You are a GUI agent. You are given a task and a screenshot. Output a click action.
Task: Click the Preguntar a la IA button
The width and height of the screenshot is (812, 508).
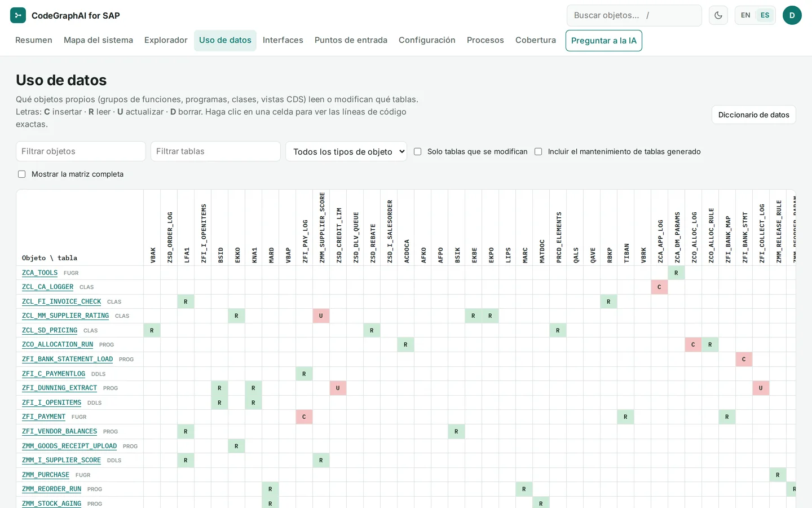604,41
